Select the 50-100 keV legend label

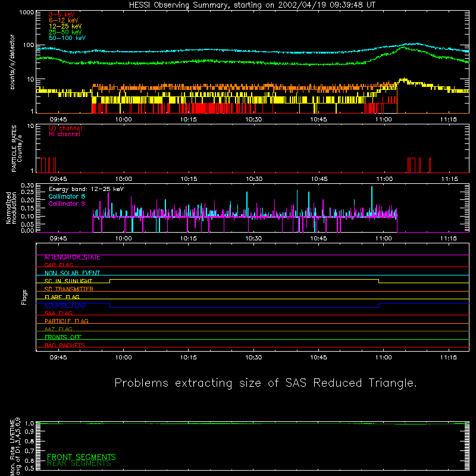pos(67,38)
